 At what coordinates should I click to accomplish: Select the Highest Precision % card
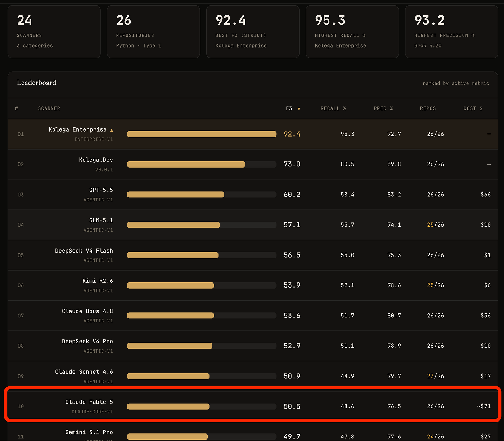click(x=451, y=32)
